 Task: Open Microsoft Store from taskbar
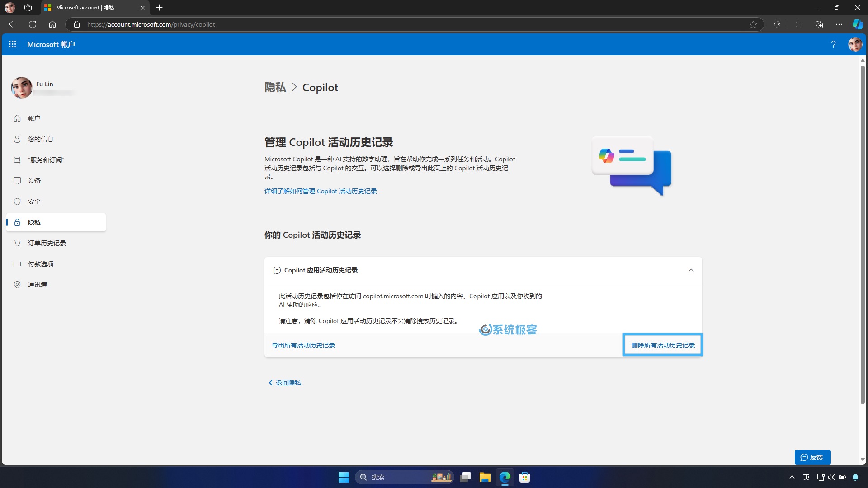[524, 477]
